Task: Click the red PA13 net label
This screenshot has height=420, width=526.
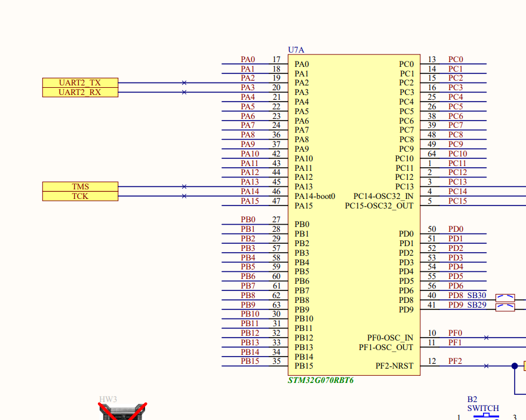Action: (250, 182)
